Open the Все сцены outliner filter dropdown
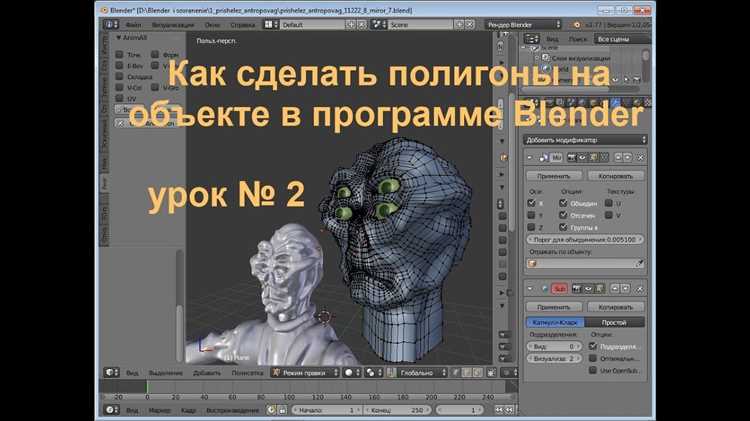The height and width of the screenshot is (421, 750). point(622,39)
